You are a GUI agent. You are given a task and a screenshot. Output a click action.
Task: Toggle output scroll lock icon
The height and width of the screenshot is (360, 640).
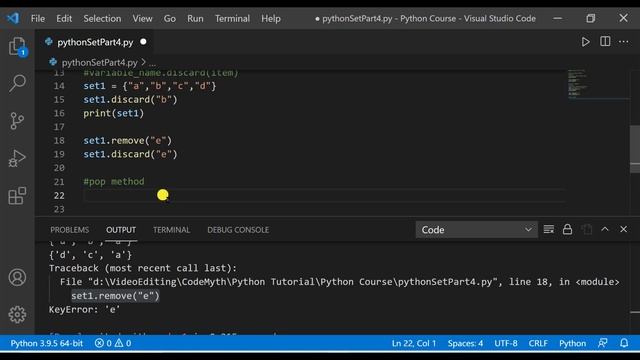pos(567,229)
